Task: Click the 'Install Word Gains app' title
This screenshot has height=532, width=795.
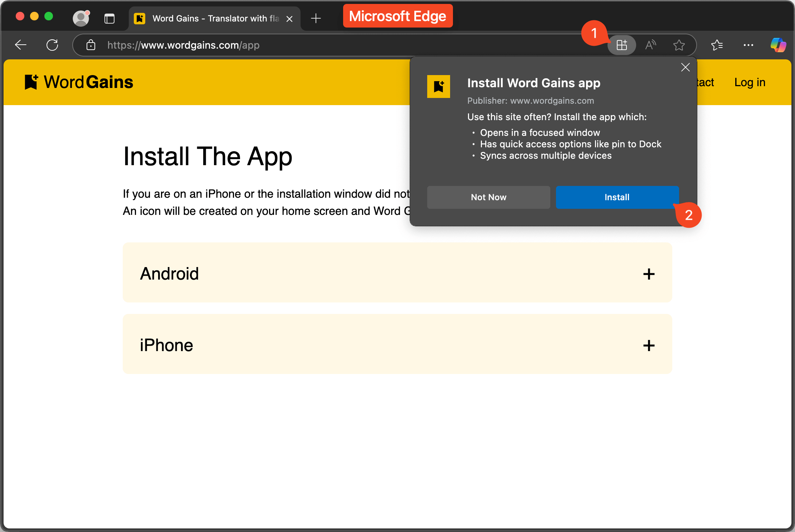Action: click(534, 83)
